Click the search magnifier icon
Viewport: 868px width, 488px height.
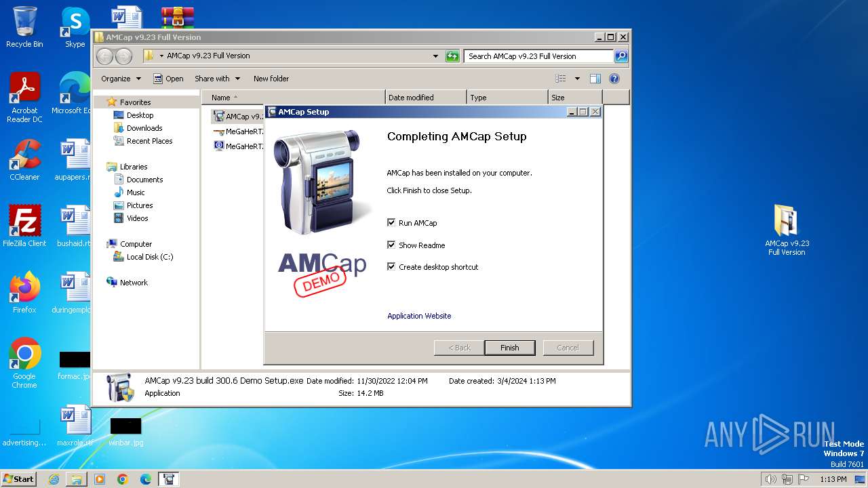coord(620,56)
